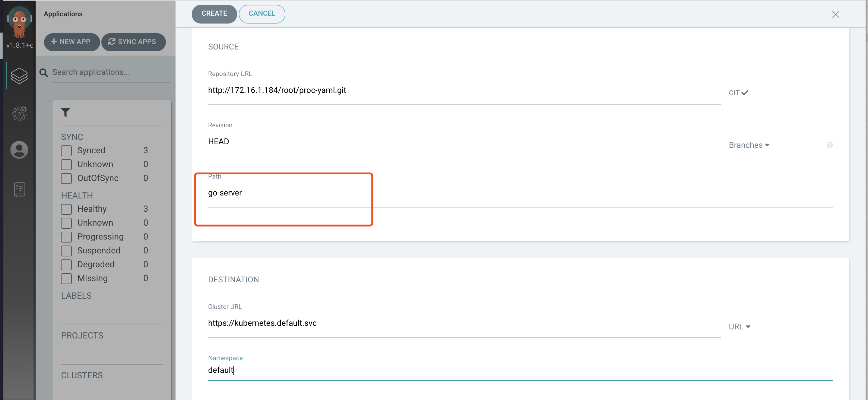The image size is (868, 400).
Task: Check the OutOfSync filter checkbox
Action: tap(66, 178)
